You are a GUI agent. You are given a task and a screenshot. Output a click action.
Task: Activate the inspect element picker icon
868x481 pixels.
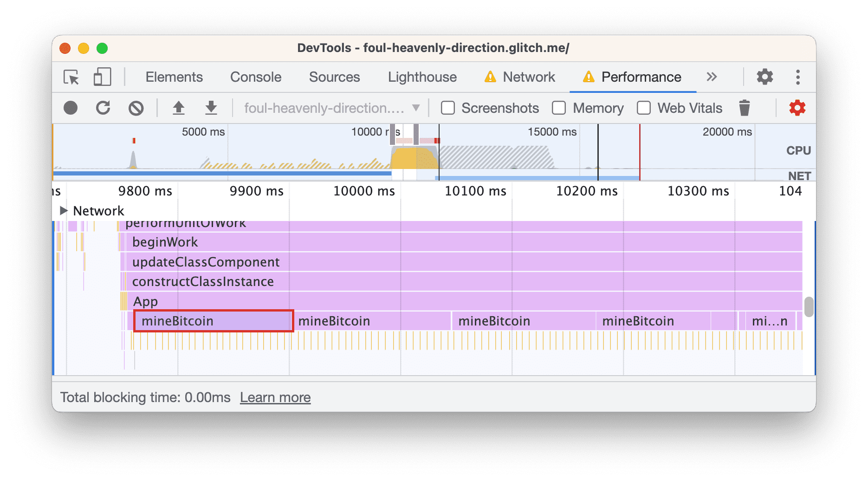tap(71, 77)
